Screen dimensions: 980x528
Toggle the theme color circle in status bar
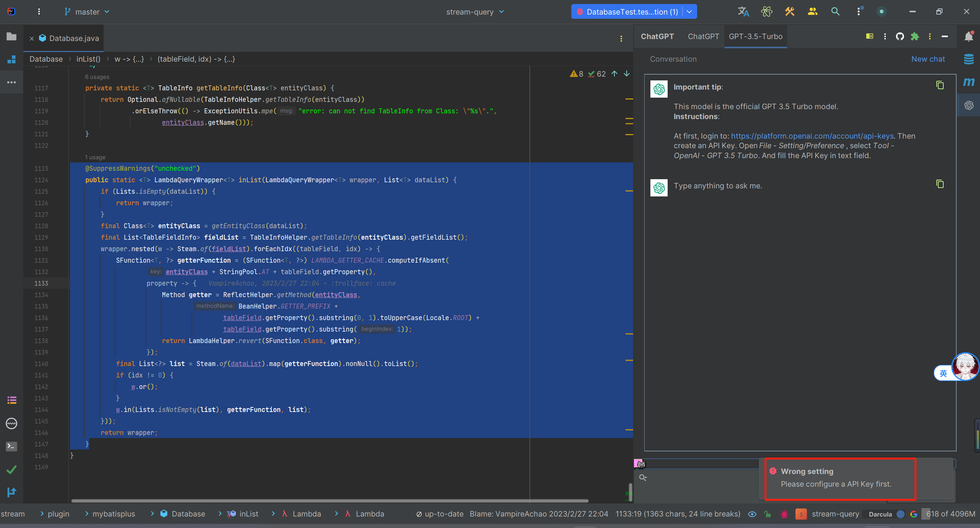point(900,514)
